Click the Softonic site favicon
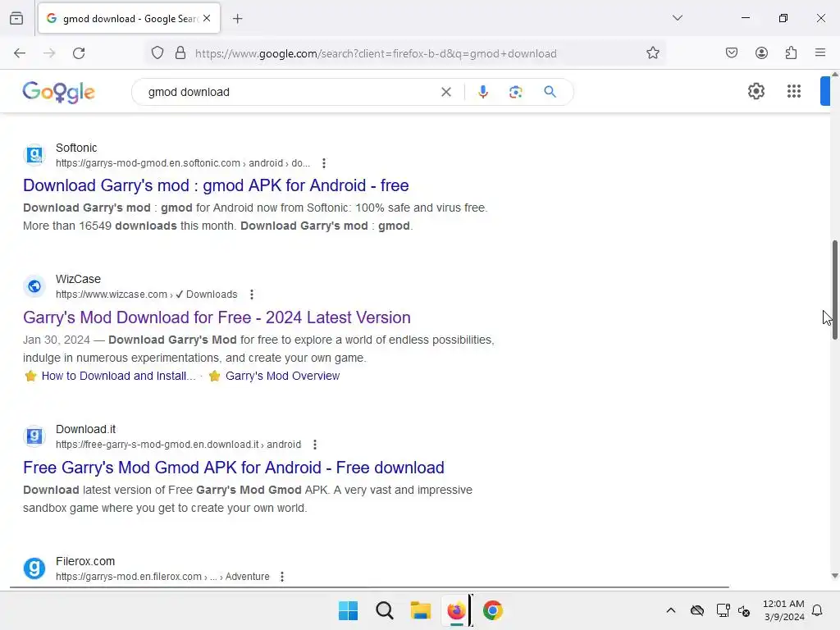This screenshot has height=630, width=840. (34, 155)
